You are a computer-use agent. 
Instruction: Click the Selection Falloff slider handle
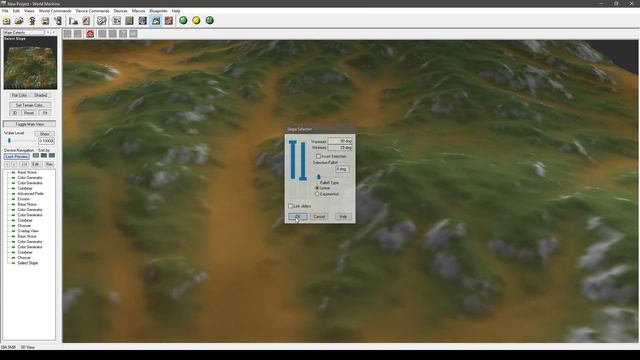[x=318, y=177]
